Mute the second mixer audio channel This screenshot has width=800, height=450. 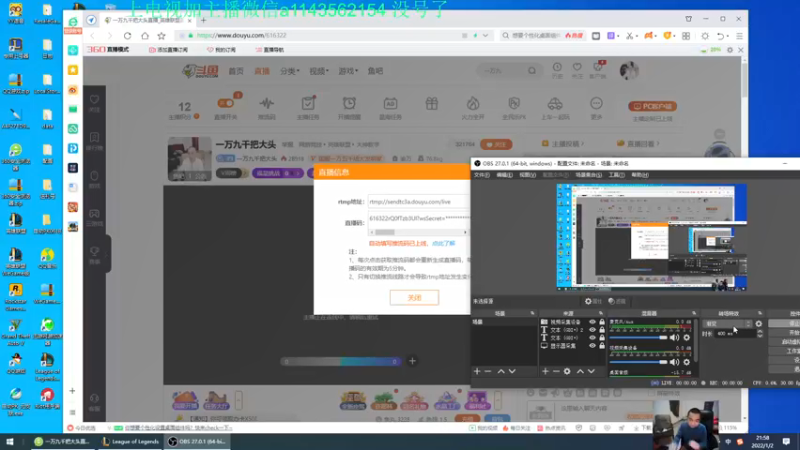[675, 362]
